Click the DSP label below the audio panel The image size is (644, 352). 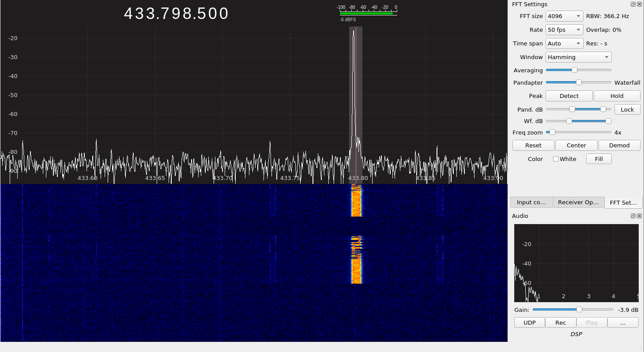[x=576, y=334]
